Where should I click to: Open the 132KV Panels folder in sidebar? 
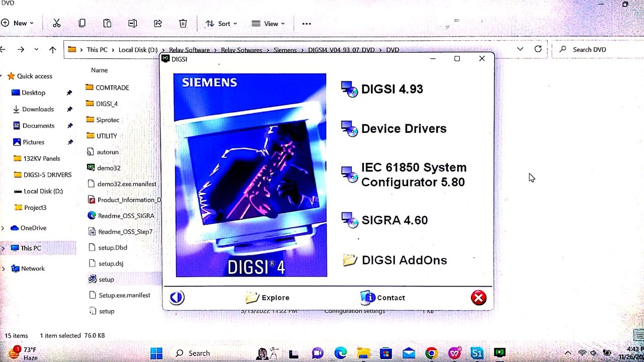[37, 158]
